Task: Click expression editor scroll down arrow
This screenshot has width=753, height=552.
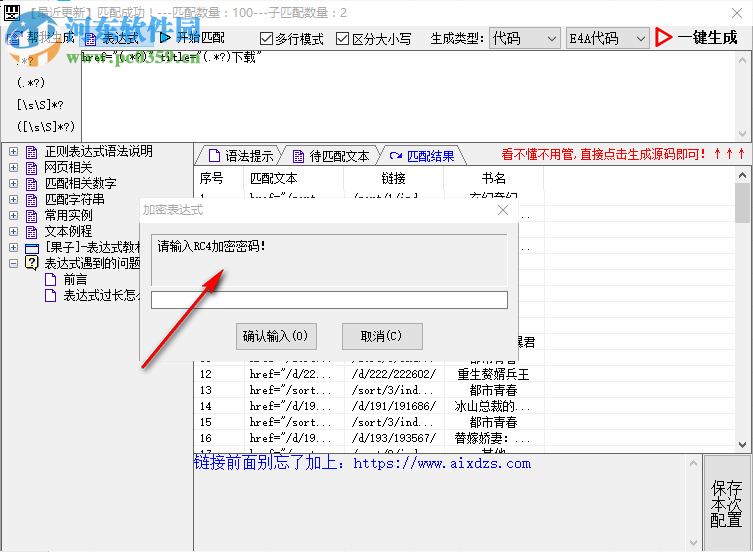Action: pos(742,134)
